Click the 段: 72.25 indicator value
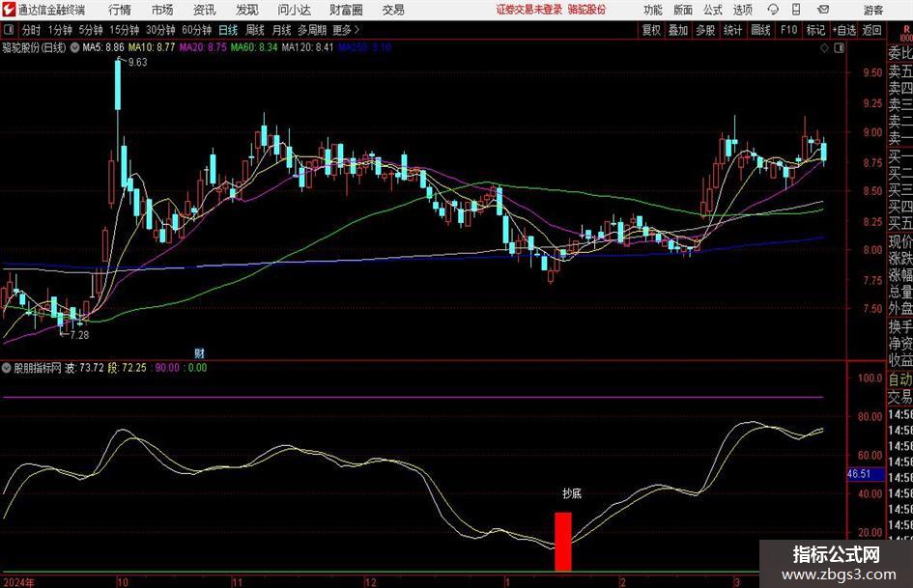 (128, 368)
